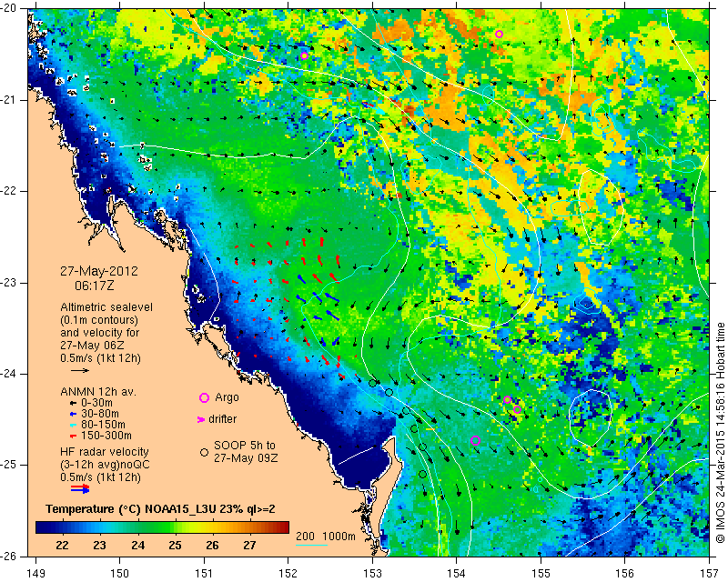Click the '156' longitude axis label
This screenshot has height=582, width=728.
(625, 573)
